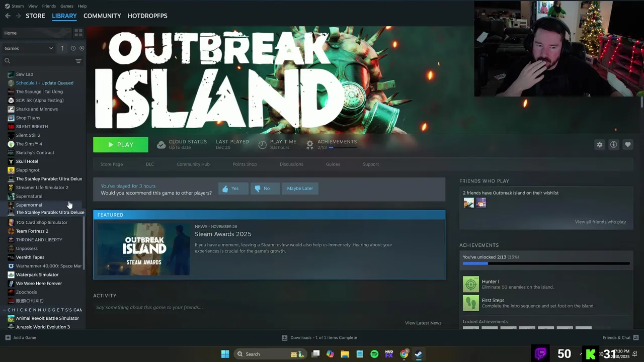Open Points Shop link
Viewport: 644px width, 362px height.
[245, 164]
